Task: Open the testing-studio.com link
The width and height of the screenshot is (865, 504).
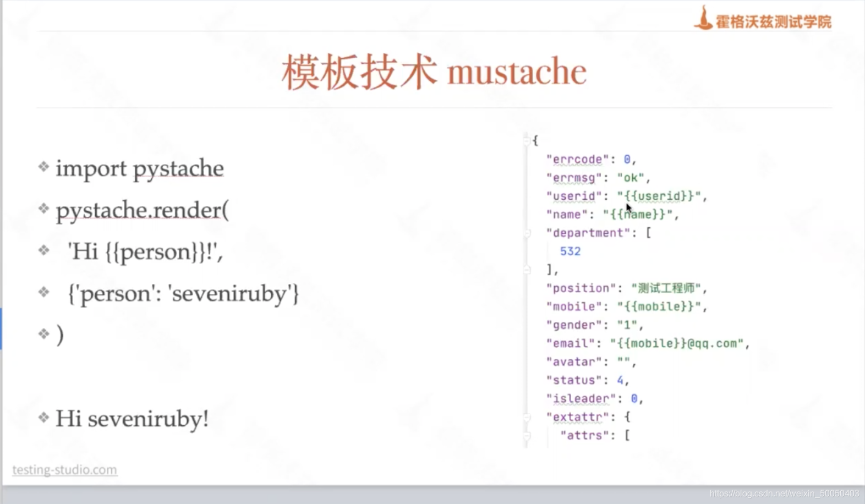Action: [65, 470]
